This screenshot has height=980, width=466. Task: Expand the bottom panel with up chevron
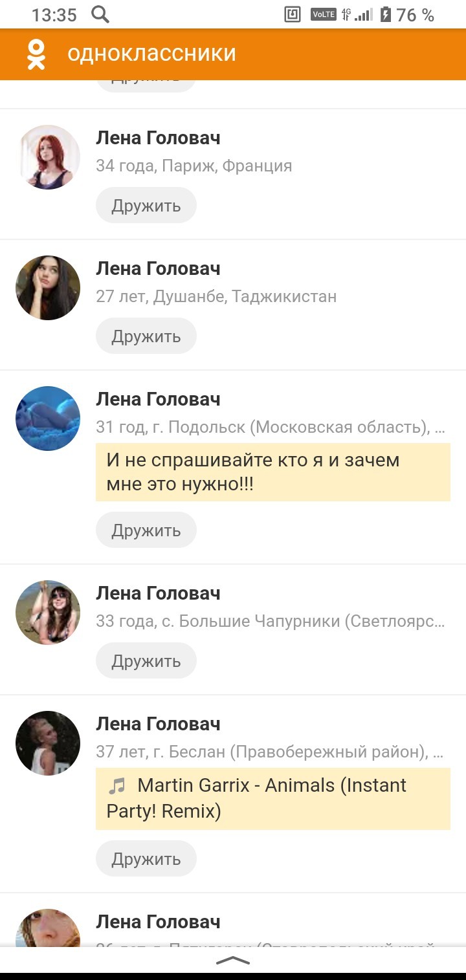pyautogui.click(x=233, y=960)
